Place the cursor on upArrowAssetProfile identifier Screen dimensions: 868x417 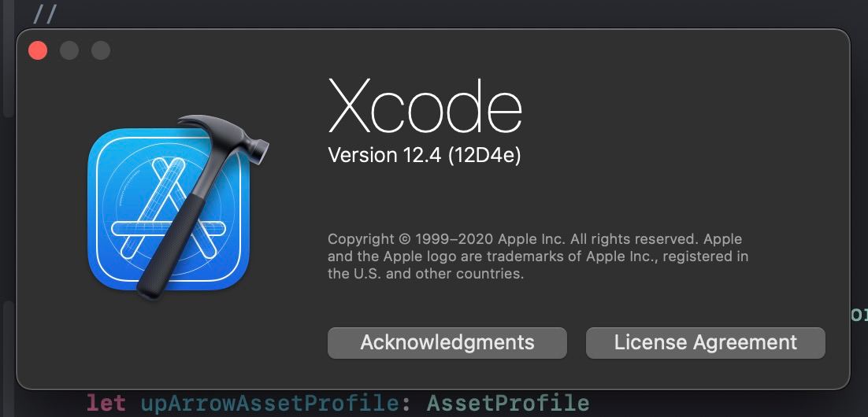269,403
